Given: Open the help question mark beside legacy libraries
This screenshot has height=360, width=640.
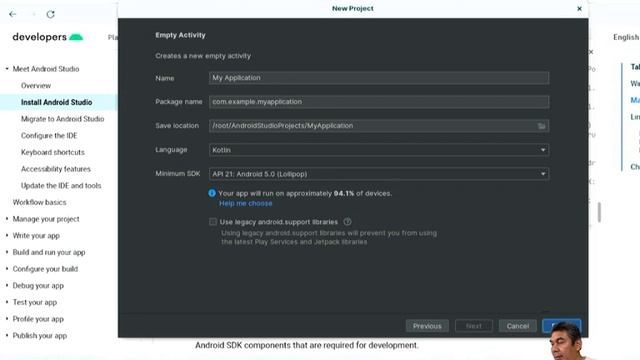Looking at the screenshot, I should click(x=347, y=222).
